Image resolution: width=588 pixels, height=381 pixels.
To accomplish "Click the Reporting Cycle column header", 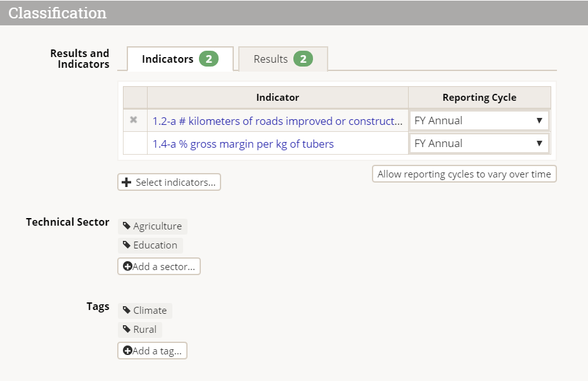I will click(479, 98).
